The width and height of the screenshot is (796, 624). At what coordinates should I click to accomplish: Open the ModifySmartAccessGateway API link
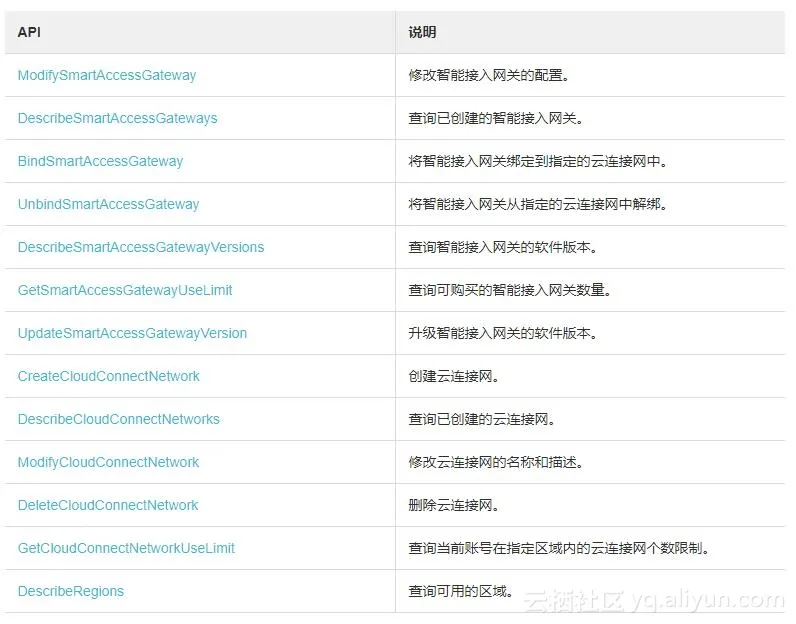[x=107, y=76]
